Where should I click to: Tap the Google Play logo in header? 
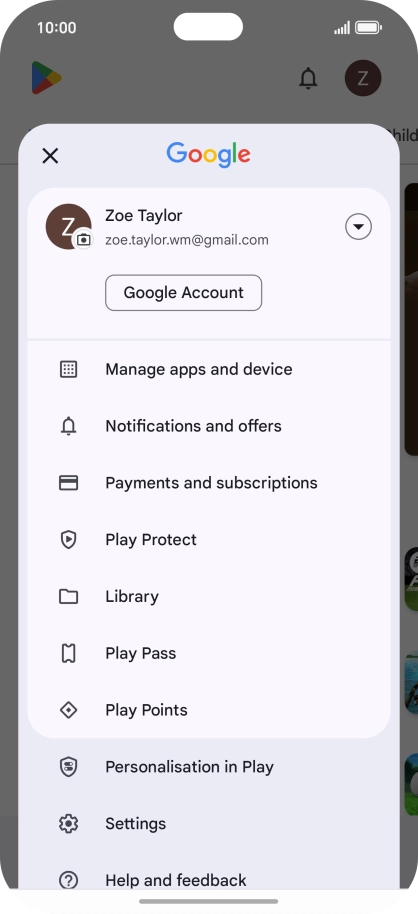pyautogui.click(x=47, y=78)
